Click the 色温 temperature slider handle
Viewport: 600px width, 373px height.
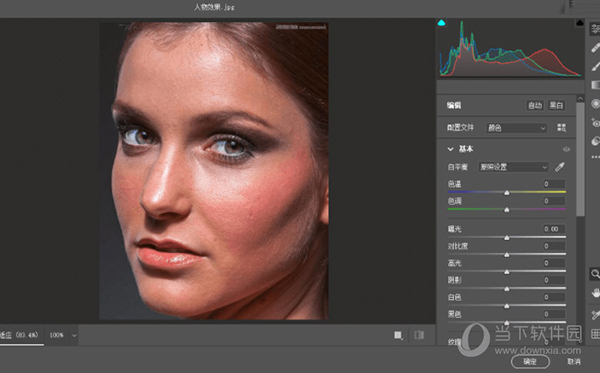point(507,193)
